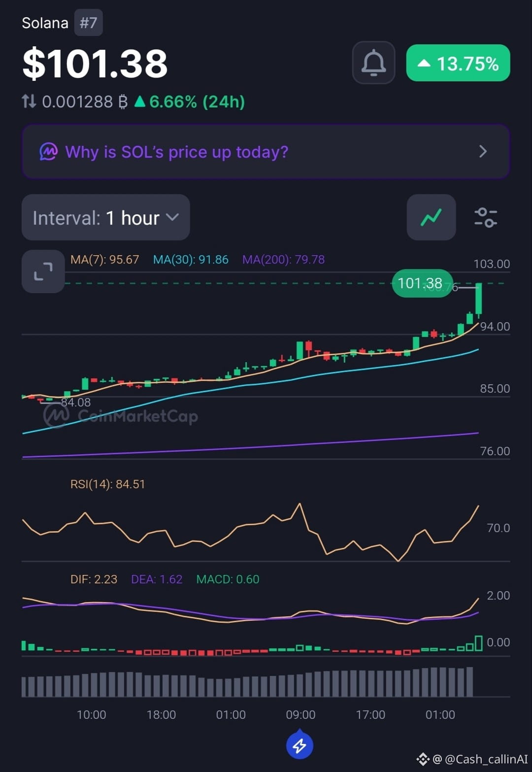This screenshot has height=772, width=532.
Task: Tap the DIF: 2.23 label
Action: pyautogui.click(x=94, y=579)
